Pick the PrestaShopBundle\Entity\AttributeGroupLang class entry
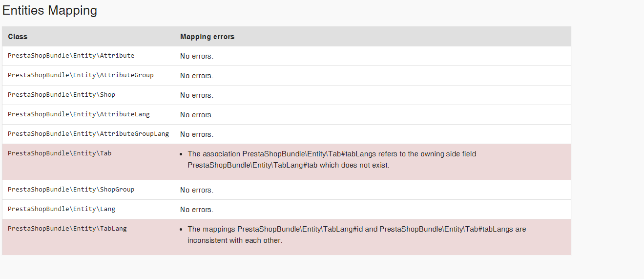 (x=88, y=134)
